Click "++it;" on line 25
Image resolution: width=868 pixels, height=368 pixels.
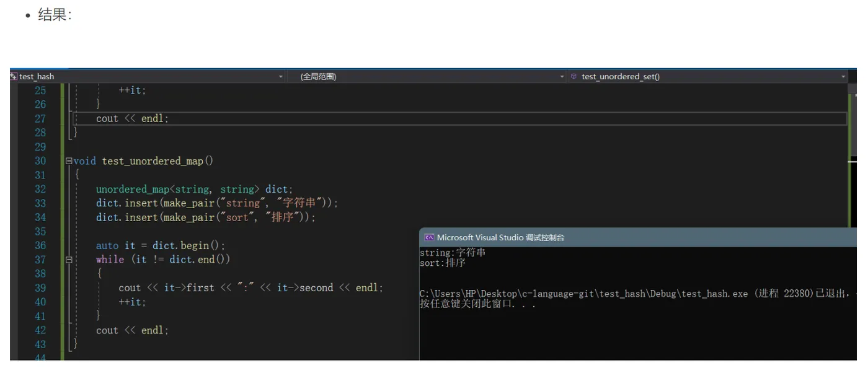133,90
